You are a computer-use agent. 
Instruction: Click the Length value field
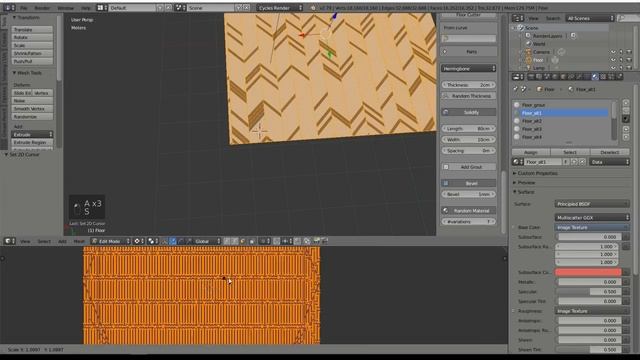click(469, 129)
